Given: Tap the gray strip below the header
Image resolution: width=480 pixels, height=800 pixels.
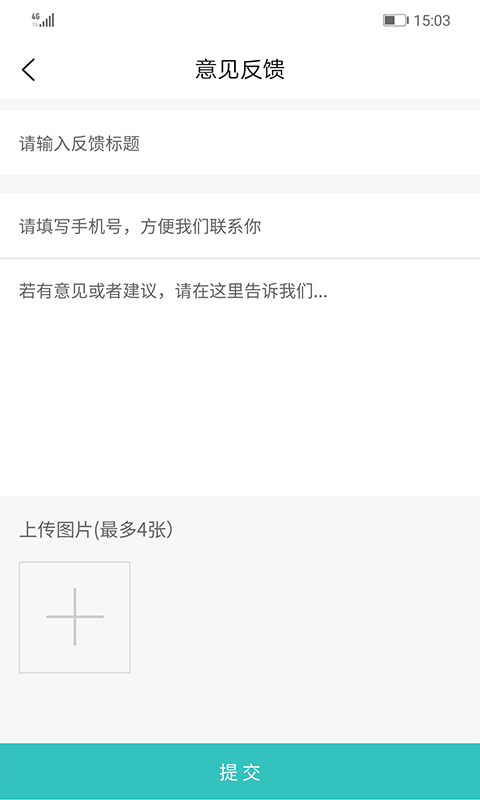Looking at the screenshot, I should coord(240,105).
